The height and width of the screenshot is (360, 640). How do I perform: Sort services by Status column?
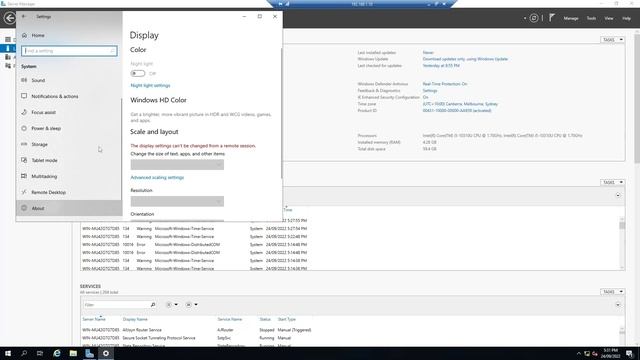(x=265, y=319)
